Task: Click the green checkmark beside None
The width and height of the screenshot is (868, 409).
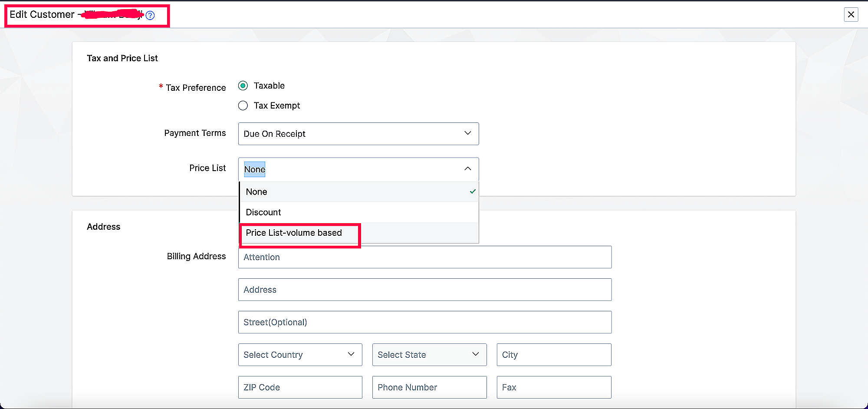Action: 473,191
